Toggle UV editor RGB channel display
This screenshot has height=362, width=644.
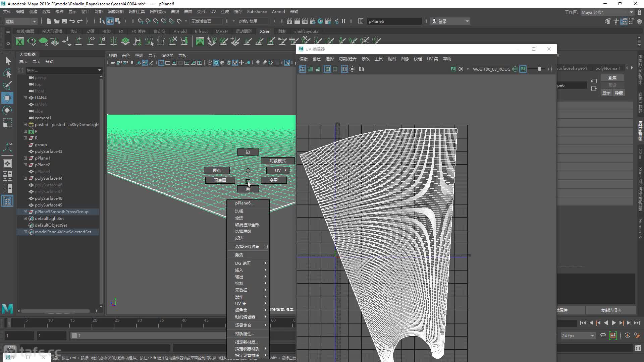click(x=515, y=69)
